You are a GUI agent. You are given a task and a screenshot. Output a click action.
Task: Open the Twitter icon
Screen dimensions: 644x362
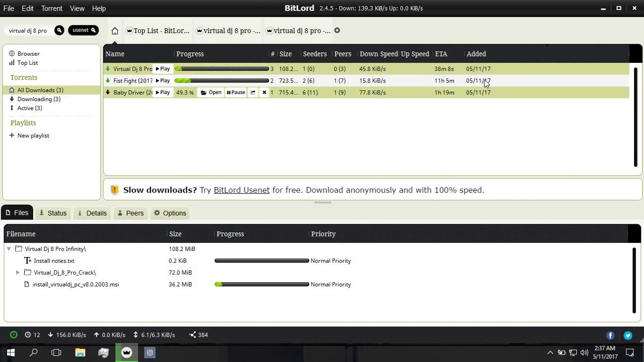tap(628, 335)
